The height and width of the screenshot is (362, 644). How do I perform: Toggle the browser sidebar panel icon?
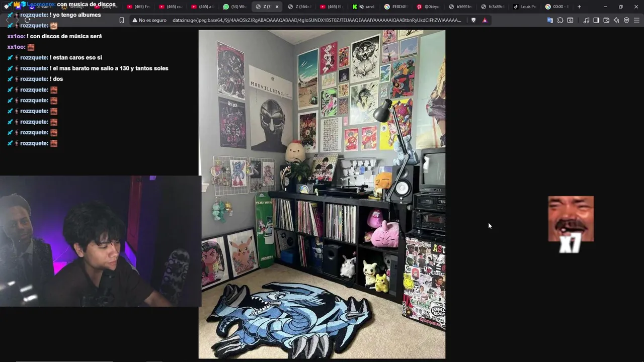pyautogui.click(x=596, y=20)
